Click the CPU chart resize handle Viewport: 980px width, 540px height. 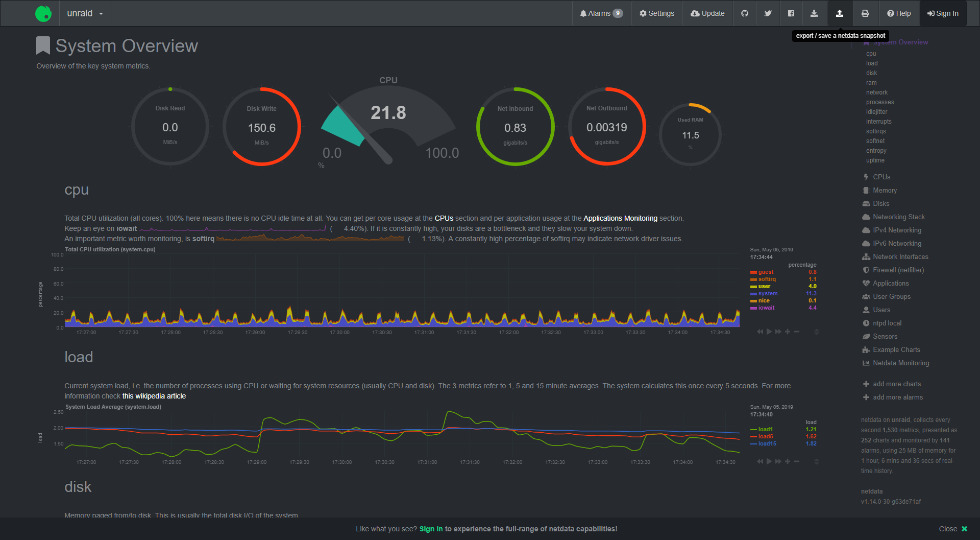click(x=816, y=332)
